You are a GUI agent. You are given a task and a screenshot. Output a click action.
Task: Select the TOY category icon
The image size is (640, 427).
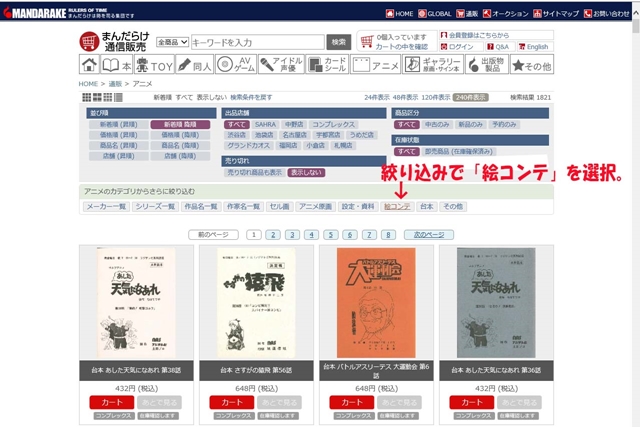[153, 65]
